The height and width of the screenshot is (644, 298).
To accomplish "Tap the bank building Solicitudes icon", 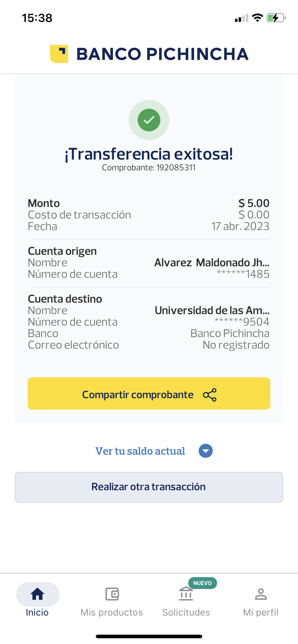I will [186, 594].
